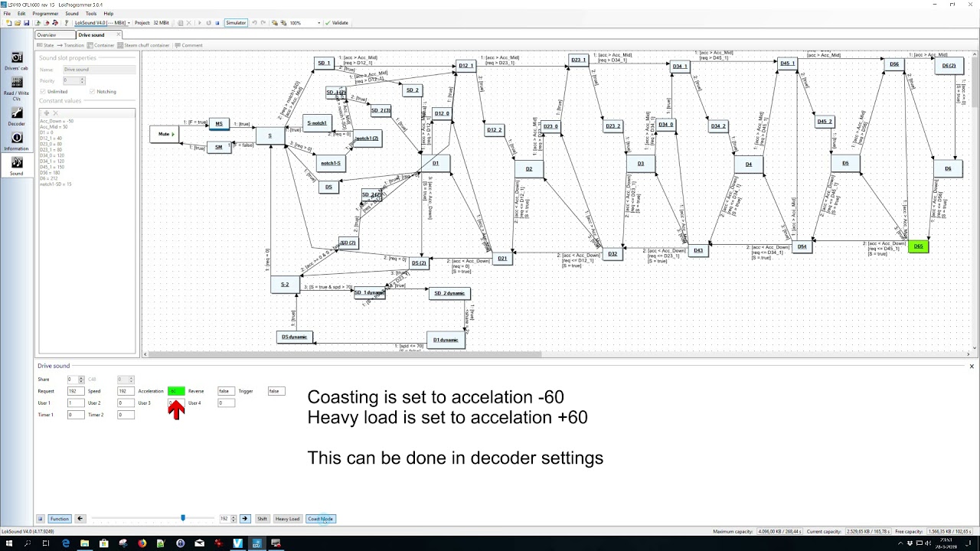Click the New project toolbar icon
The height and width of the screenshot is (551, 980).
[8, 23]
